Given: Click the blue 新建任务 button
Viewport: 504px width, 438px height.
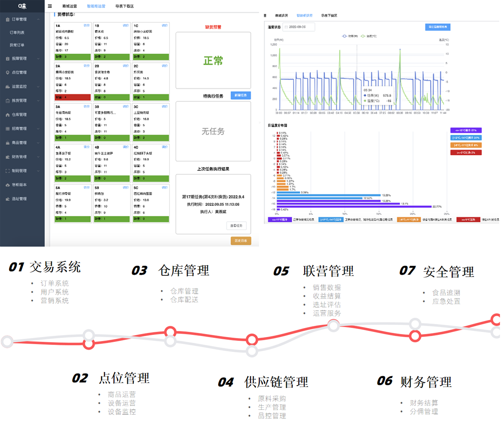Looking at the screenshot, I should point(241,95).
